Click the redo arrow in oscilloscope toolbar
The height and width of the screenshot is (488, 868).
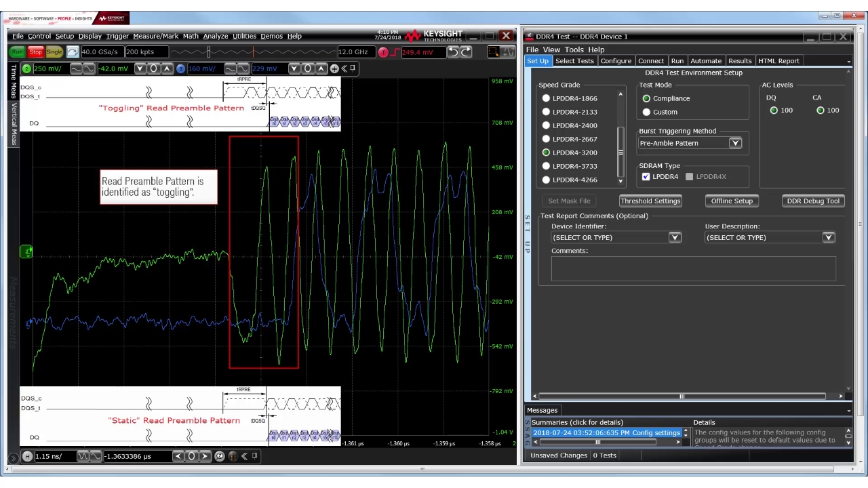[466, 52]
